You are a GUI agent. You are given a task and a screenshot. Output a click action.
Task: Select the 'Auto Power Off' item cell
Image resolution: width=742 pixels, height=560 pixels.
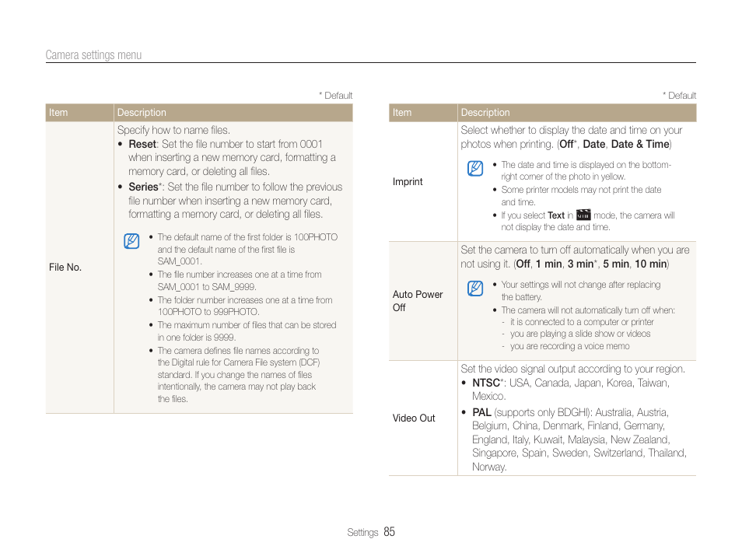click(x=423, y=301)
